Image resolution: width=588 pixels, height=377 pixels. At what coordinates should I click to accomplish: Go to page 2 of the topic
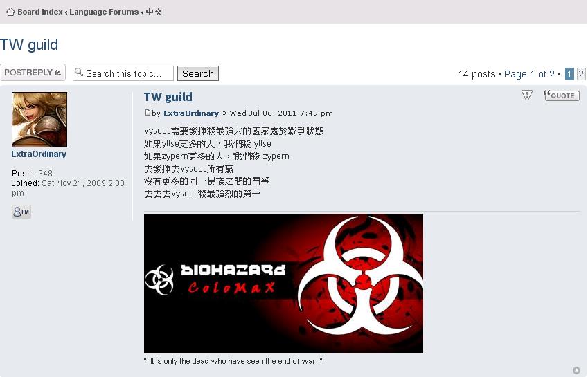(581, 74)
